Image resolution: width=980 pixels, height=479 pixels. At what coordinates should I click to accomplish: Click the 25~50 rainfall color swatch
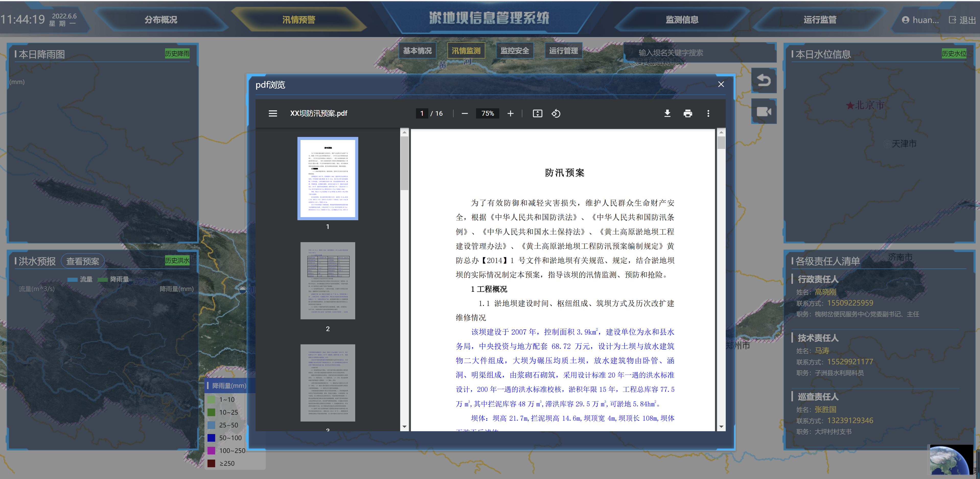(x=211, y=425)
